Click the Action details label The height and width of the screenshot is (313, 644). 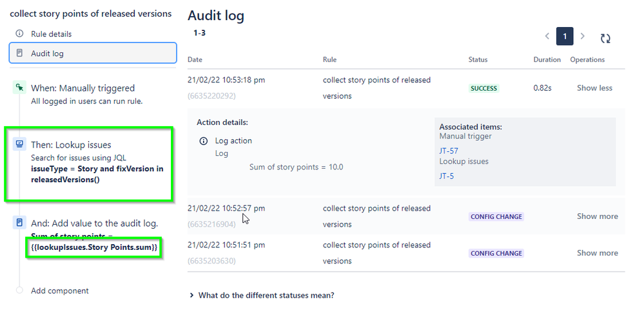pyautogui.click(x=222, y=122)
